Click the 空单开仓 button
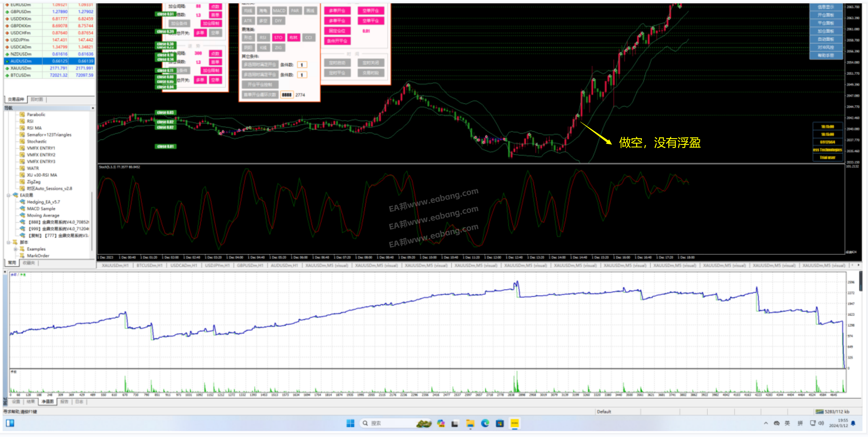This screenshot has width=868, height=437. [x=371, y=11]
